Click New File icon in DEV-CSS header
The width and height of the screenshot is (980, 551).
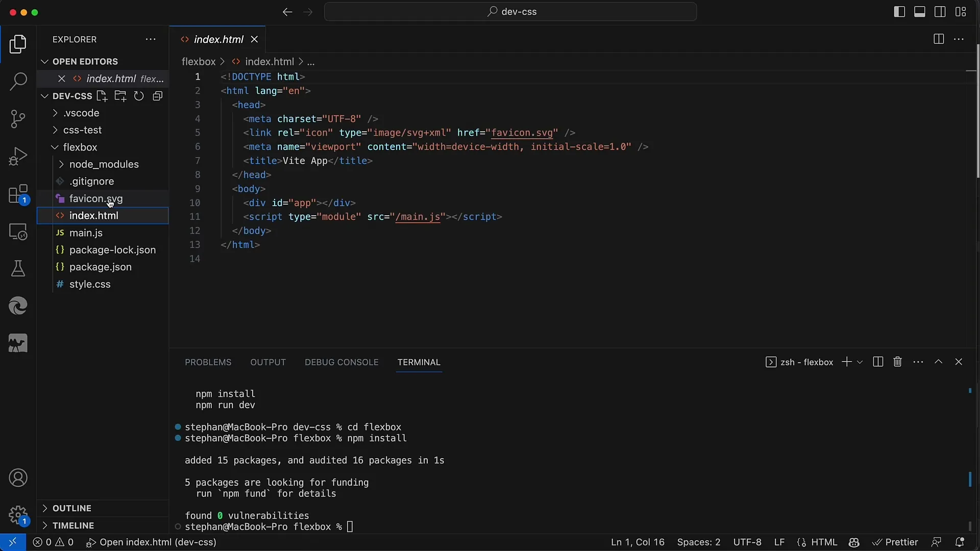(x=102, y=96)
